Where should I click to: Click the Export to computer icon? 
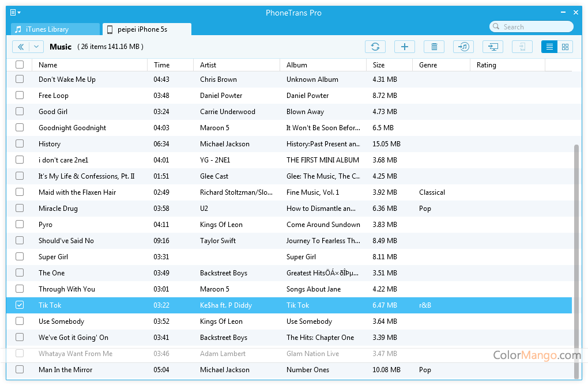[493, 47]
